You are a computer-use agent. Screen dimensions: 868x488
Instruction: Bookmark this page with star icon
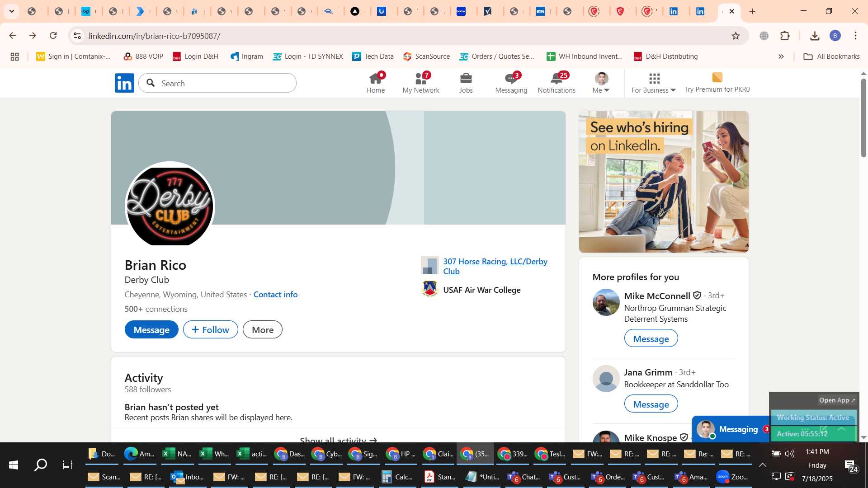pyautogui.click(x=736, y=36)
